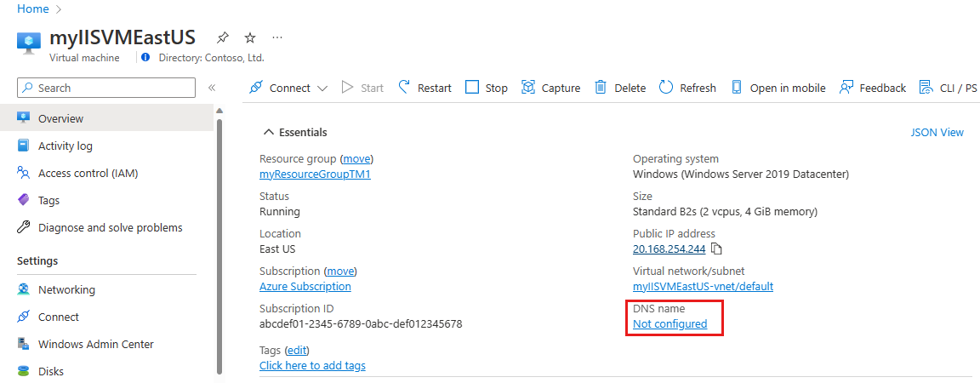The height and width of the screenshot is (383, 980).
Task: Click the Home breadcrumb
Action: coord(32,9)
